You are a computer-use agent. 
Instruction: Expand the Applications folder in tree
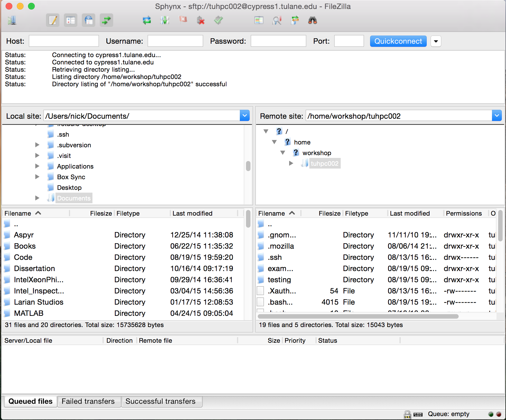click(37, 166)
